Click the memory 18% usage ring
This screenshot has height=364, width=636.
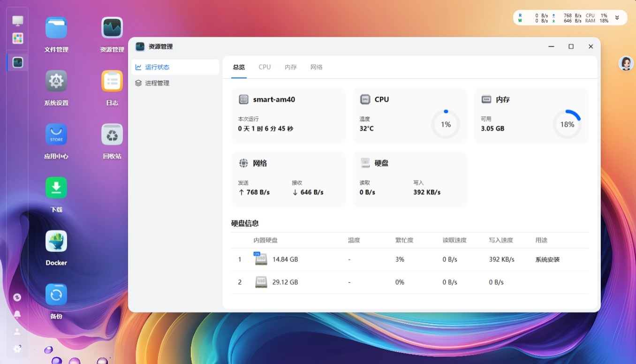point(567,124)
